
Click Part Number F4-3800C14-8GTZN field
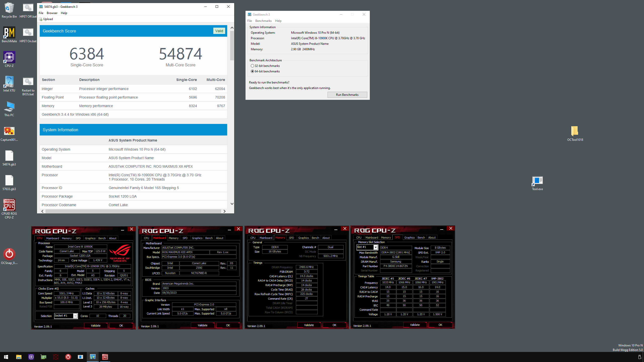(x=396, y=266)
